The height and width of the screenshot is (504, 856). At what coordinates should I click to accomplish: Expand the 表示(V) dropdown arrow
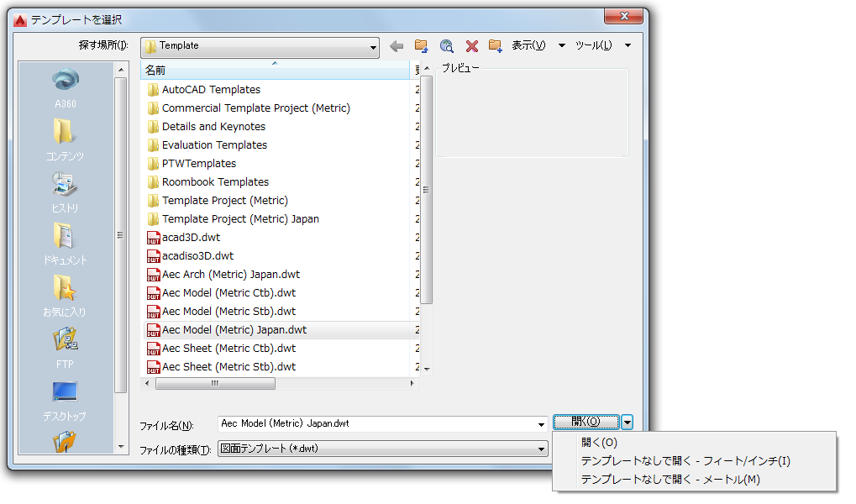(562, 46)
